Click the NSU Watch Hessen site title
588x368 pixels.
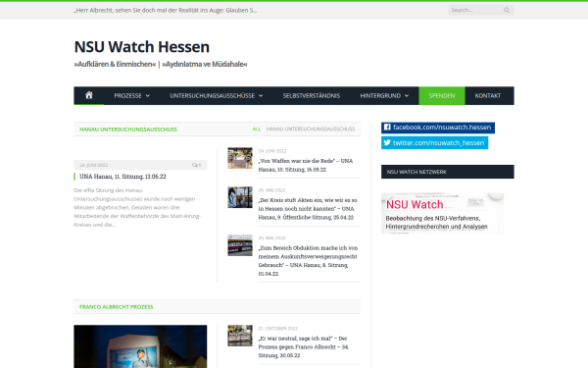pos(142,47)
